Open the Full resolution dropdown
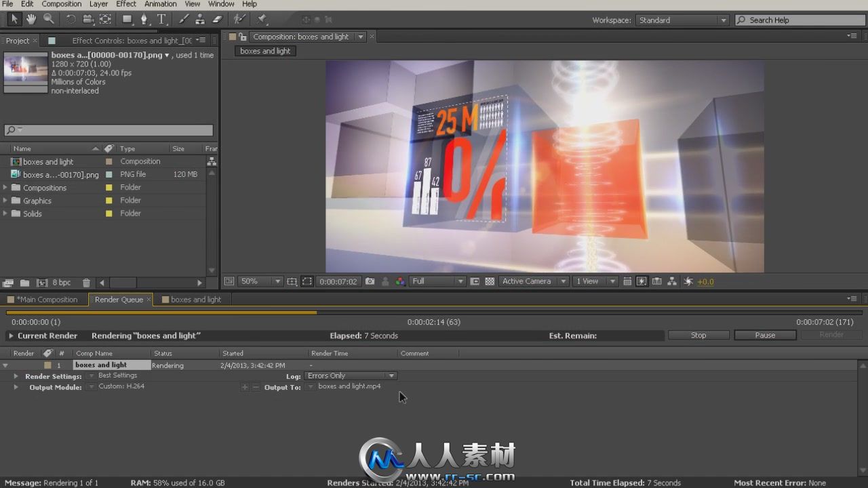This screenshot has height=488, width=868. tap(438, 281)
